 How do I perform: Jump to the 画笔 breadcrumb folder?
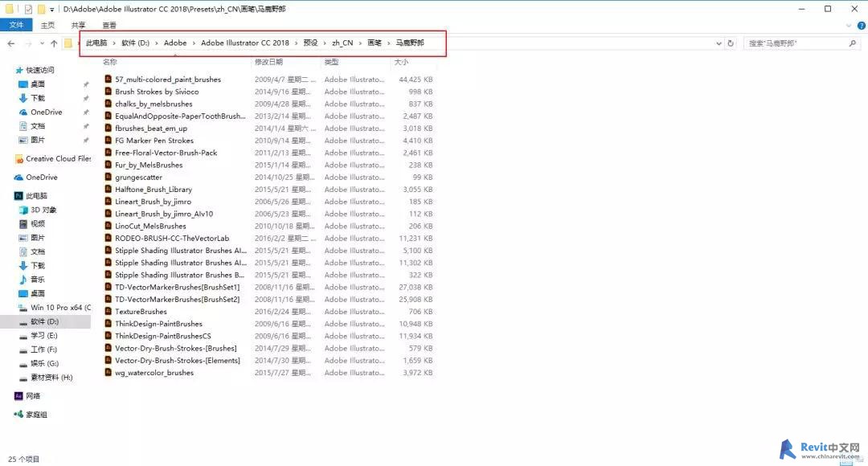pos(375,43)
